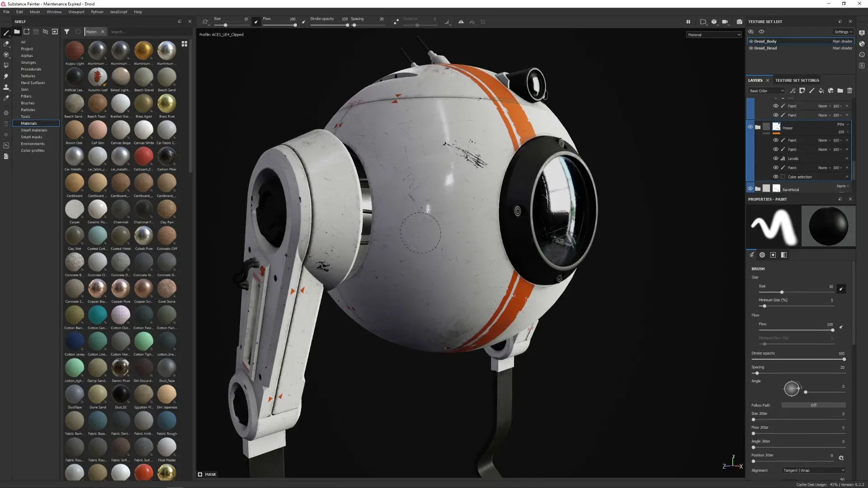The image size is (868, 488).
Task: Click the symmetry icon in top toolbar
Action: [x=461, y=22]
